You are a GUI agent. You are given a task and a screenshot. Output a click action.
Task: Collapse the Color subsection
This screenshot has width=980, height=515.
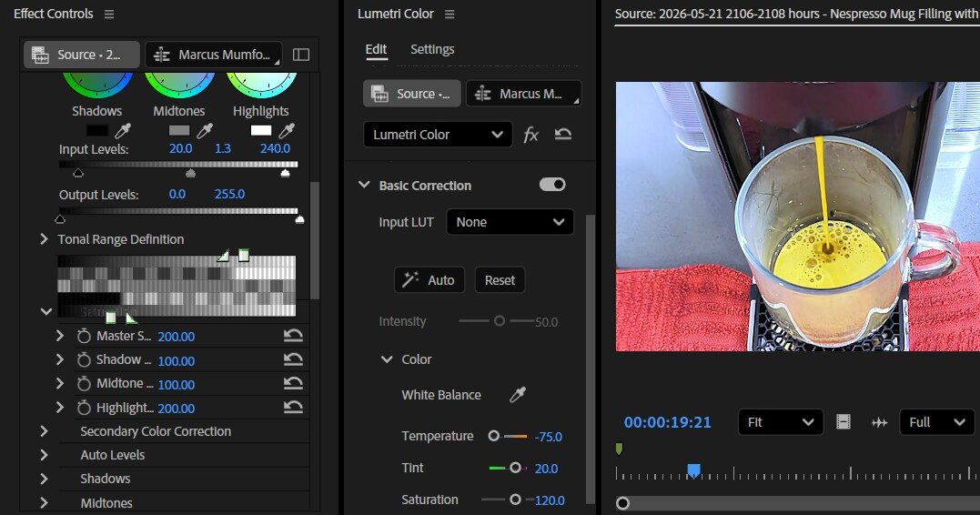tap(387, 359)
